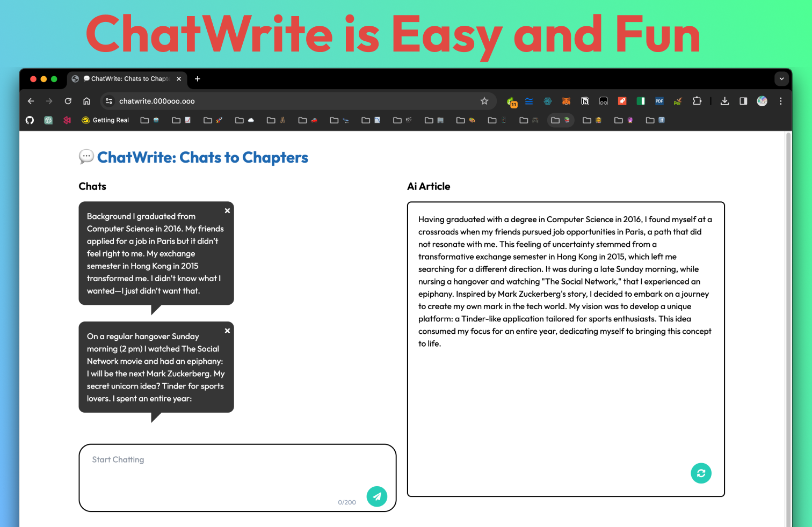Screen dimensions: 812x527
Task: Delete the Sunday morning hangover chat bubble
Action: tap(227, 331)
